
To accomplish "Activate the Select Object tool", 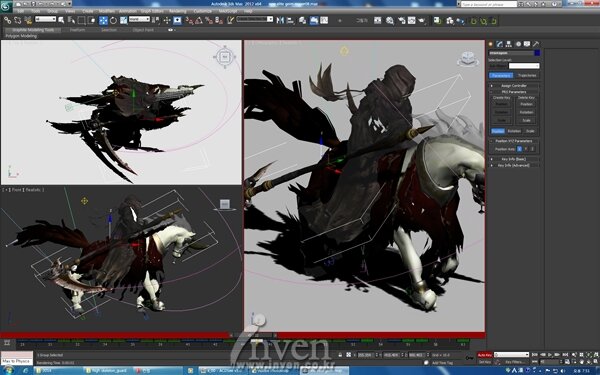I will pyautogui.click(x=61, y=20).
